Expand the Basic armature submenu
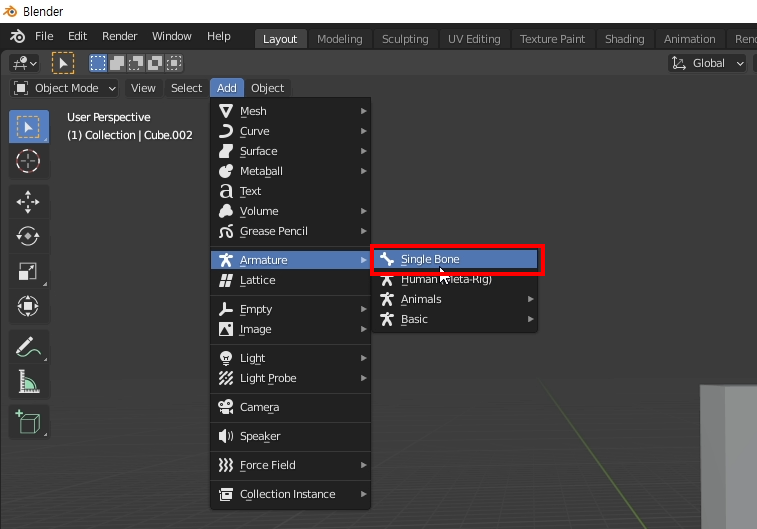This screenshot has width=757, height=529. tap(455, 320)
